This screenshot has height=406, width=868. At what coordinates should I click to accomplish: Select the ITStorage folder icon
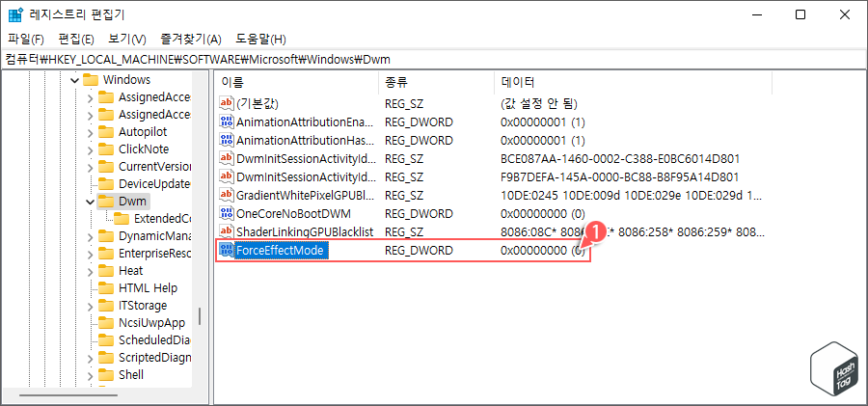coord(106,305)
